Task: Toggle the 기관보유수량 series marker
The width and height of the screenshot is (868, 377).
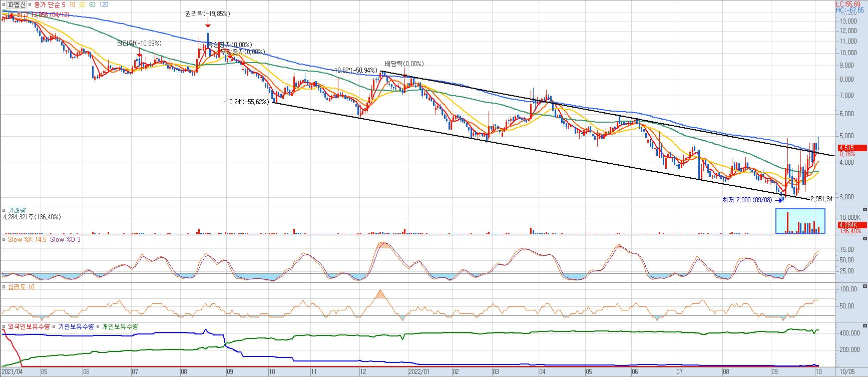Action: pos(55,327)
